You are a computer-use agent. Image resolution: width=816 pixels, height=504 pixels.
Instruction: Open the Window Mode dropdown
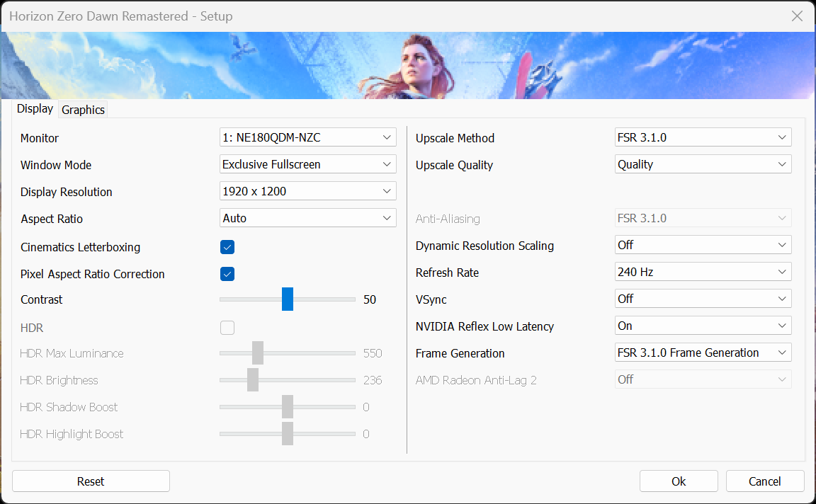pyautogui.click(x=307, y=164)
